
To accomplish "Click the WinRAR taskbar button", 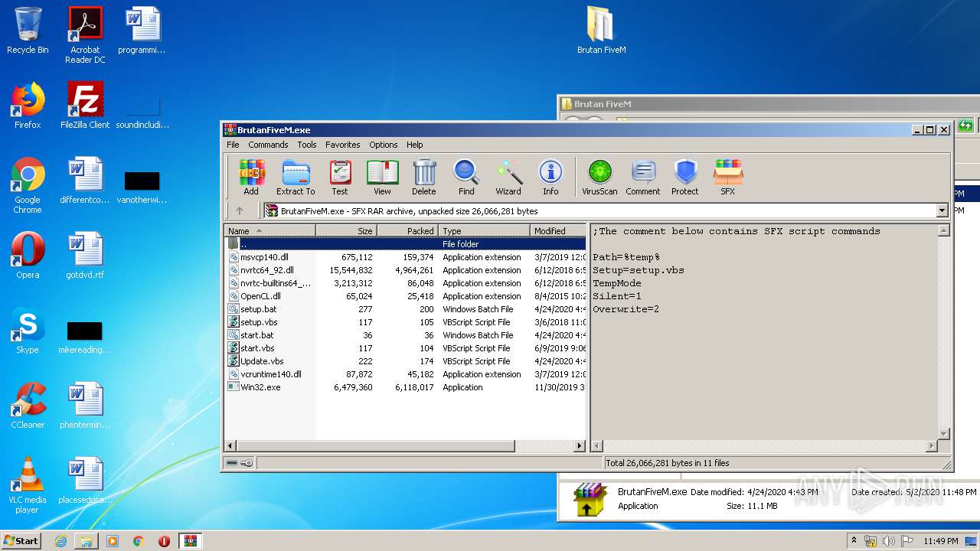I will pyautogui.click(x=190, y=541).
